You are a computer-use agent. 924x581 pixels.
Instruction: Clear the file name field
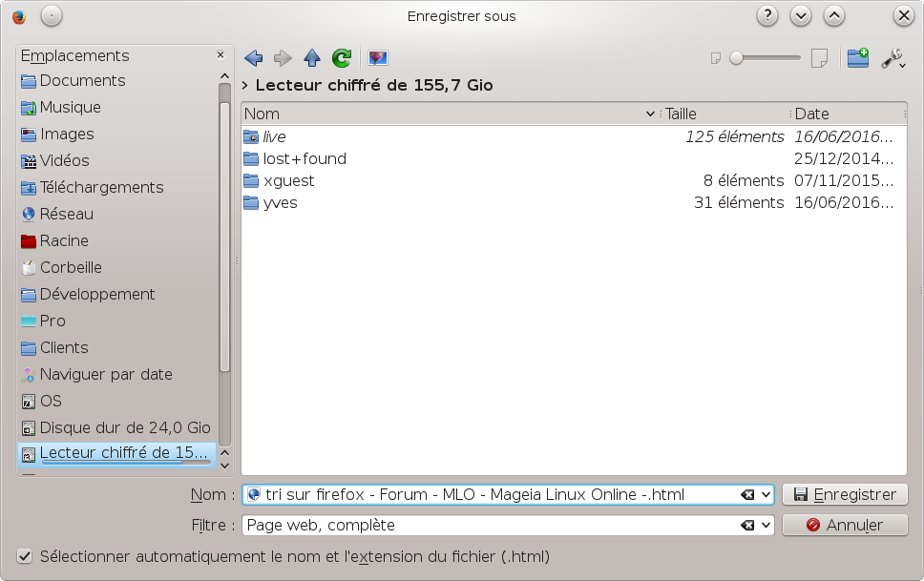(747, 495)
